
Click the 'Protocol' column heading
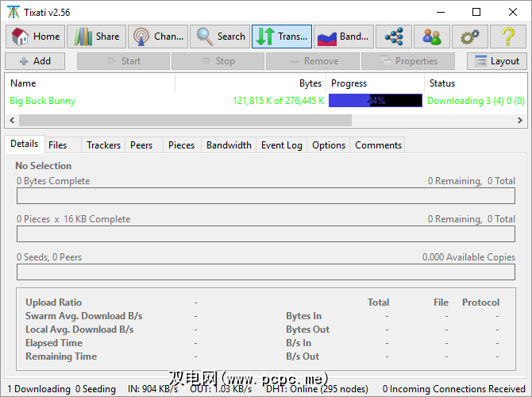pos(480,303)
